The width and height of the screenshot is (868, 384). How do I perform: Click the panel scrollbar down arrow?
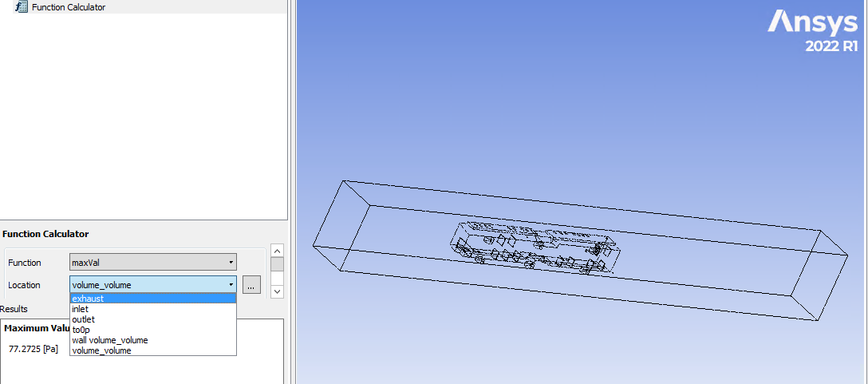[278, 291]
